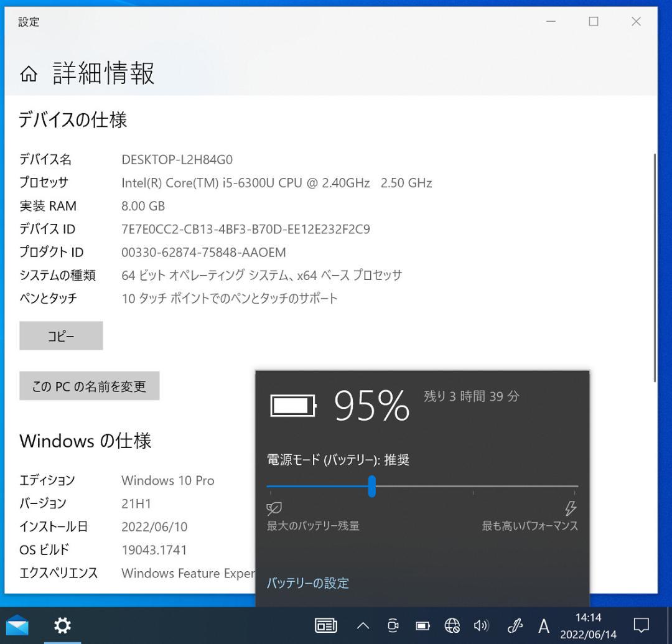Click the コピー button
Screen dimensions: 672x644
(x=61, y=335)
